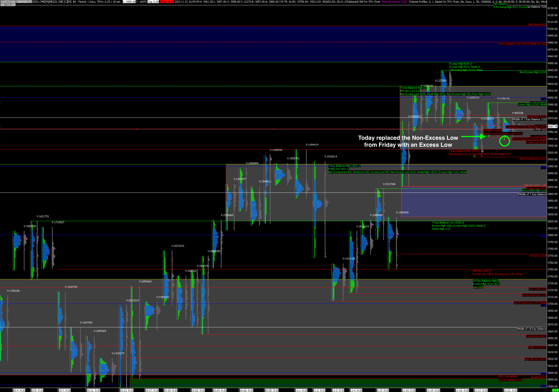Select the 10-13 9:30 date marker
The image size is (559, 392).
point(127,390)
